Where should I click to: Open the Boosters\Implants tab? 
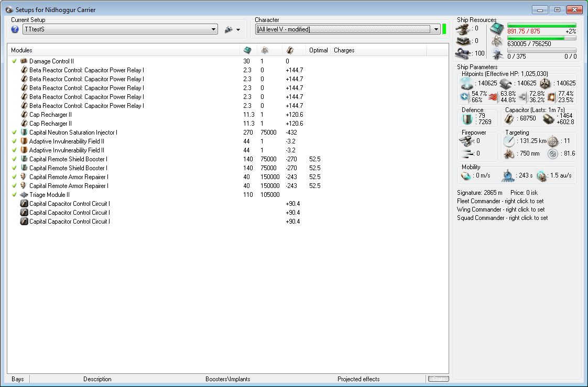click(227, 379)
